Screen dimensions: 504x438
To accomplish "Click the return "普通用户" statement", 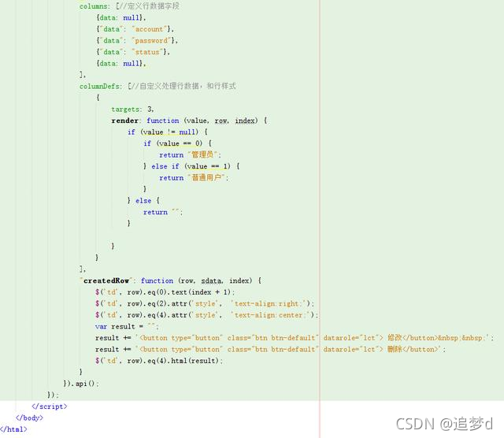I will click(194, 178).
